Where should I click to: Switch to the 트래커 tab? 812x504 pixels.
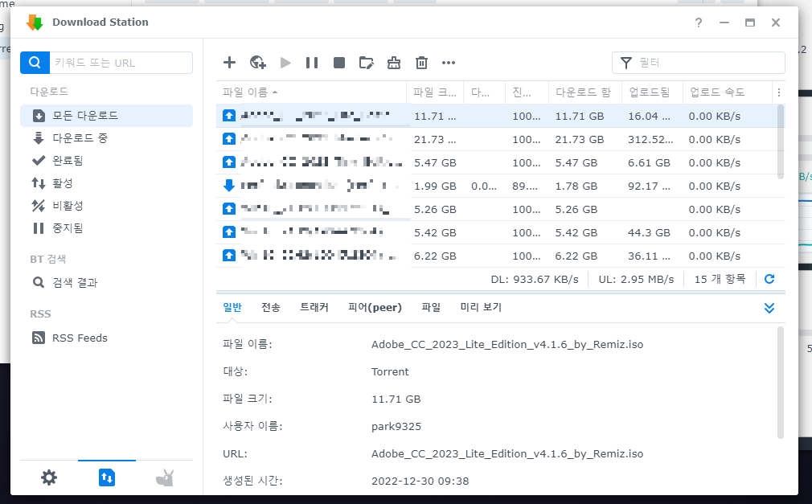click(314, 308)
